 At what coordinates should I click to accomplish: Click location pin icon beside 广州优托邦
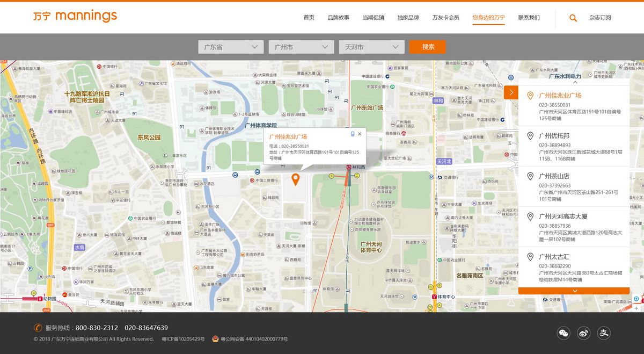(530, 136)
